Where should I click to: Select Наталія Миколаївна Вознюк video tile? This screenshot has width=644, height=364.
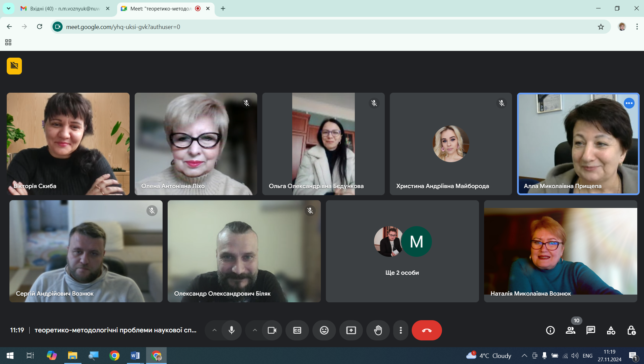pyautogui.click(x=561, y=251)
